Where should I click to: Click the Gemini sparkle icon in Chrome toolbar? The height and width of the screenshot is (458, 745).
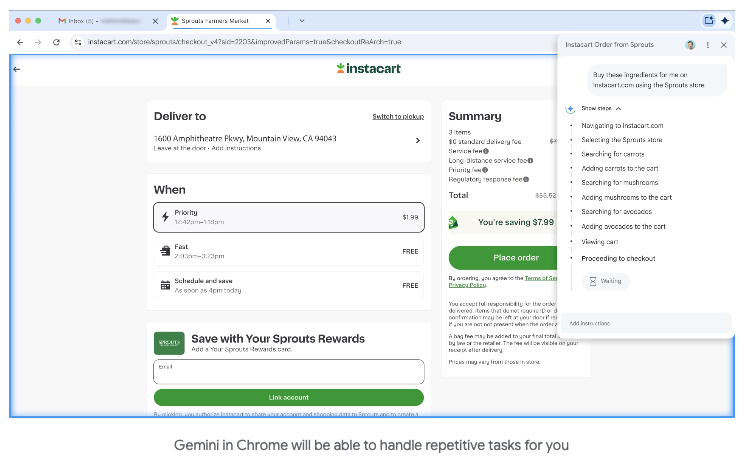[725, 20]
